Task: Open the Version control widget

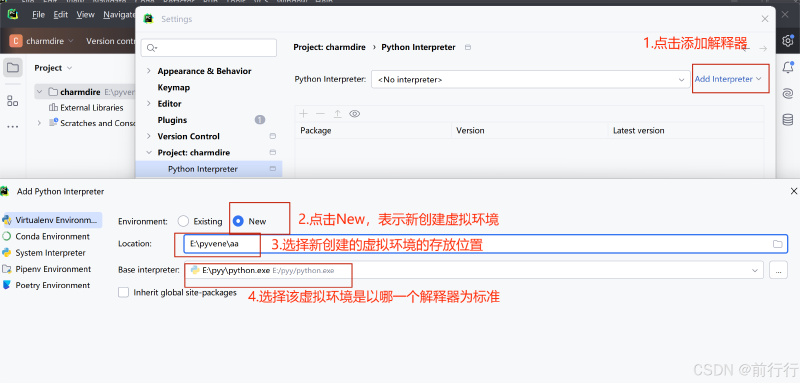Action: [110, 41]
